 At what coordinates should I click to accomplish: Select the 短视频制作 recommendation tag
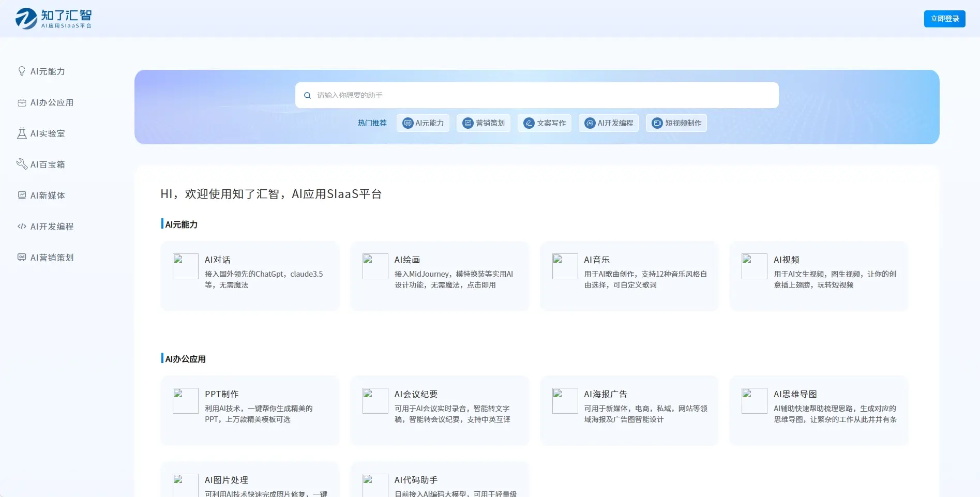point(676,123)
